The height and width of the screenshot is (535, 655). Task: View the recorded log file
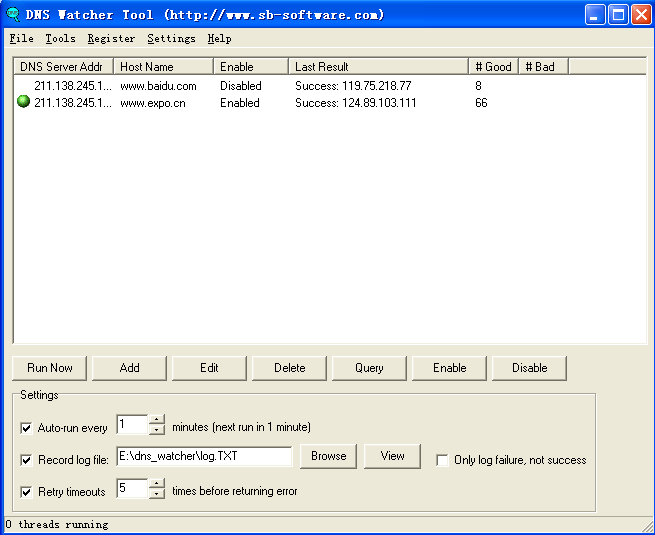(x=392, y=456)
